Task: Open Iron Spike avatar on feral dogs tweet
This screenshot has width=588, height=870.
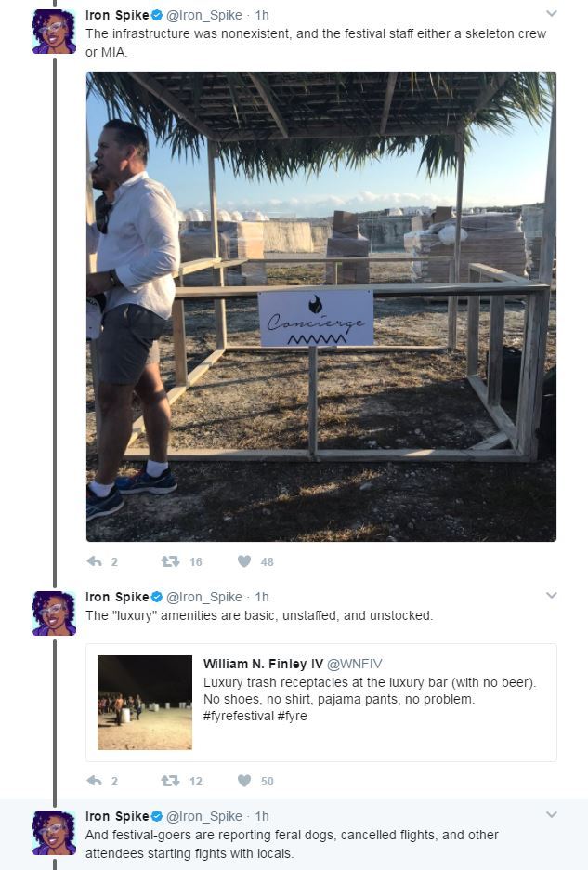Action: 54,833
